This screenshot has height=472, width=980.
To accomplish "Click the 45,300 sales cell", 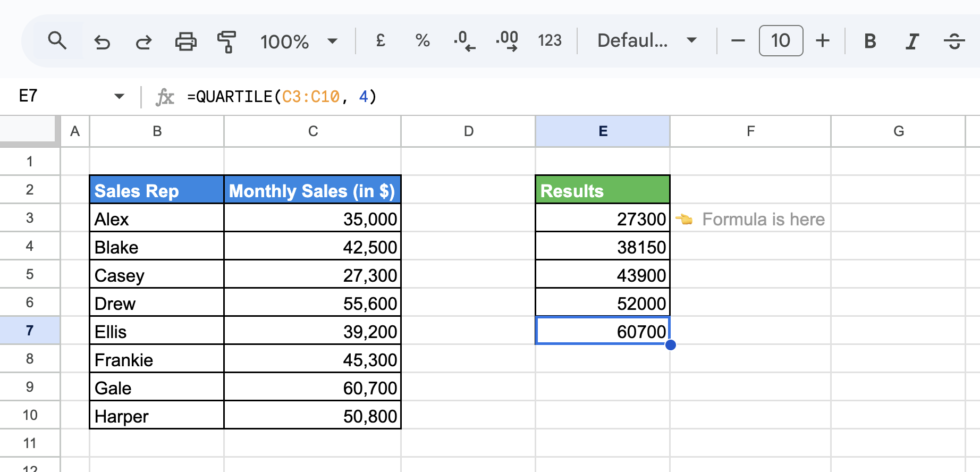I will 312,359.
